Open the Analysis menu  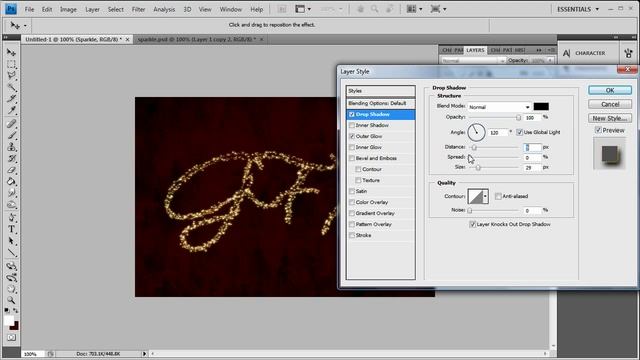[x=164, y=9]
